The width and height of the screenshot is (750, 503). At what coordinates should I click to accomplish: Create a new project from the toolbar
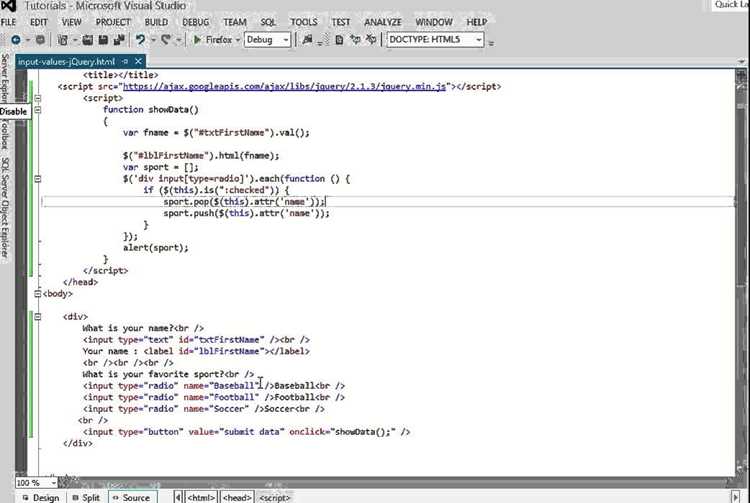tap(62, 40)
